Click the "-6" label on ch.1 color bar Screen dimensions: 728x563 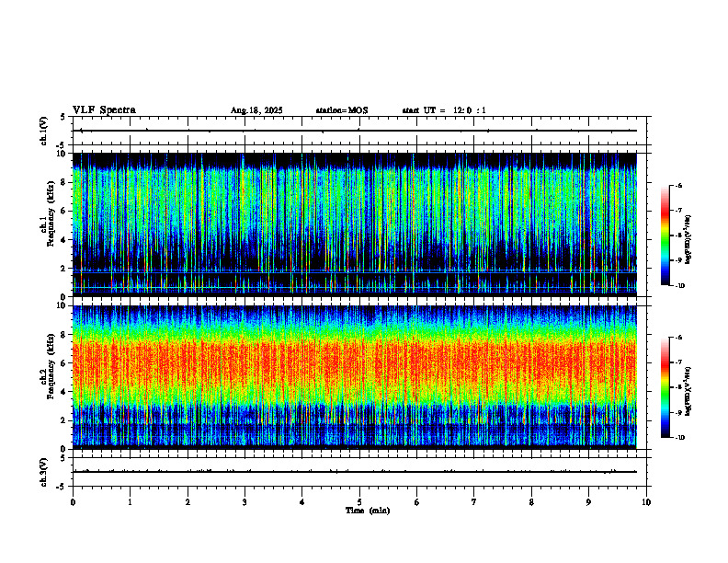679,186
